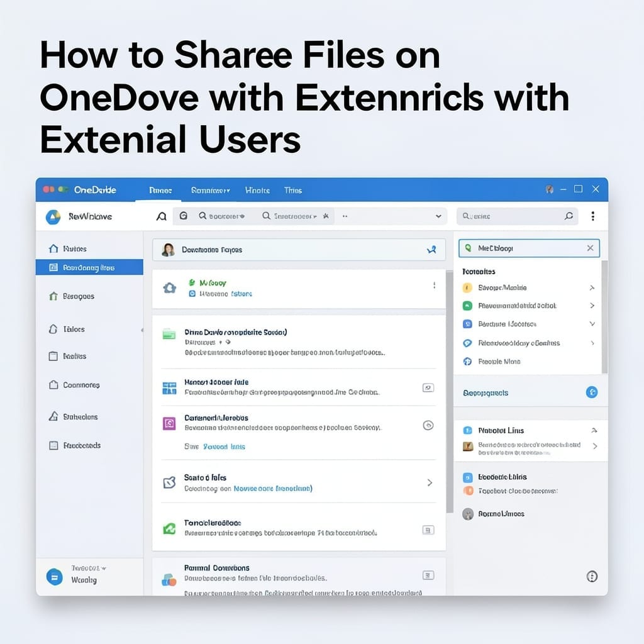
Task: Click the boxed icon right of Tonoclureobee
Action: [x=428, y=530]
